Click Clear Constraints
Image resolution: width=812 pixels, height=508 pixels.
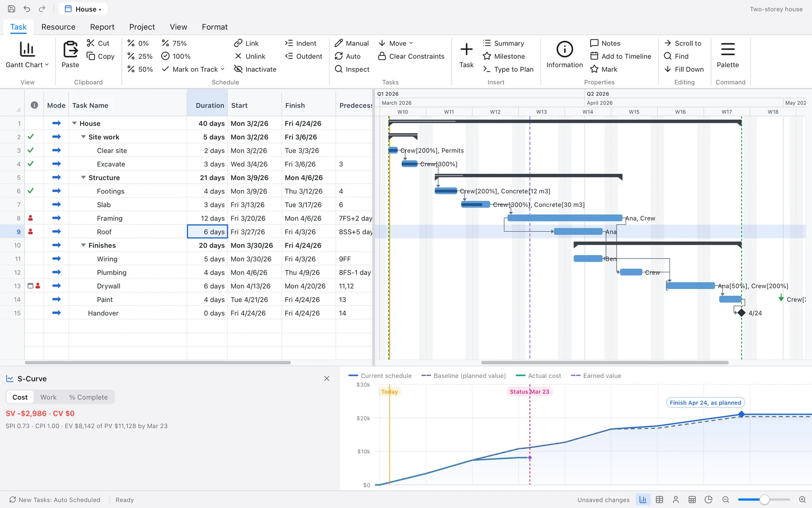411,56
